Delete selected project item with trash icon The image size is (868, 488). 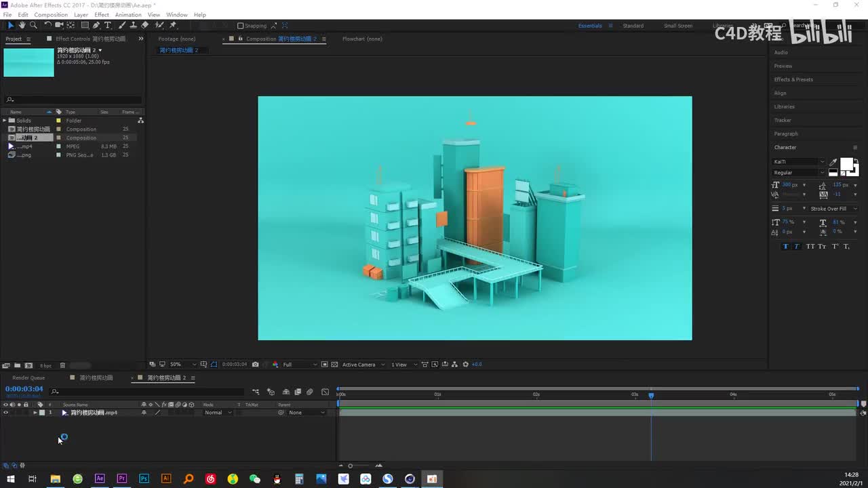click(x=62, y=365)
